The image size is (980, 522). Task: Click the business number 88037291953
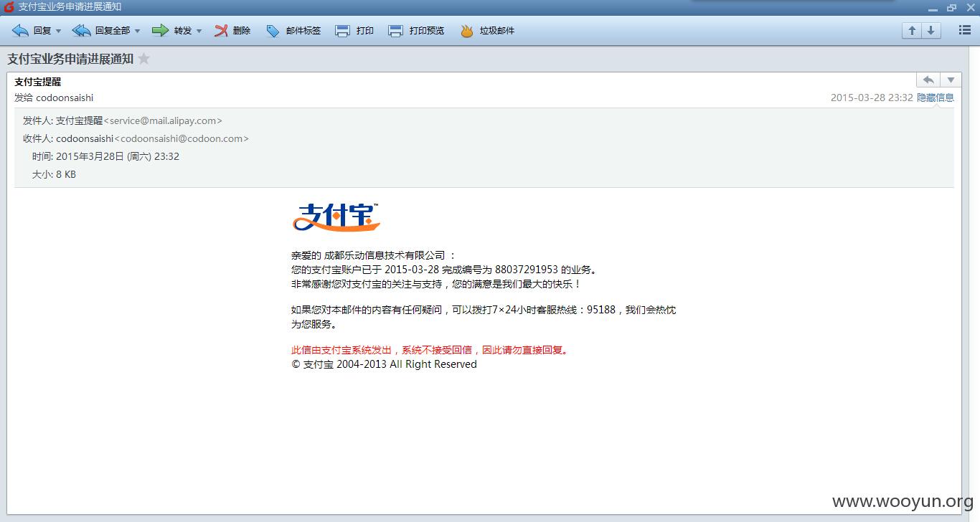[527, 270]
